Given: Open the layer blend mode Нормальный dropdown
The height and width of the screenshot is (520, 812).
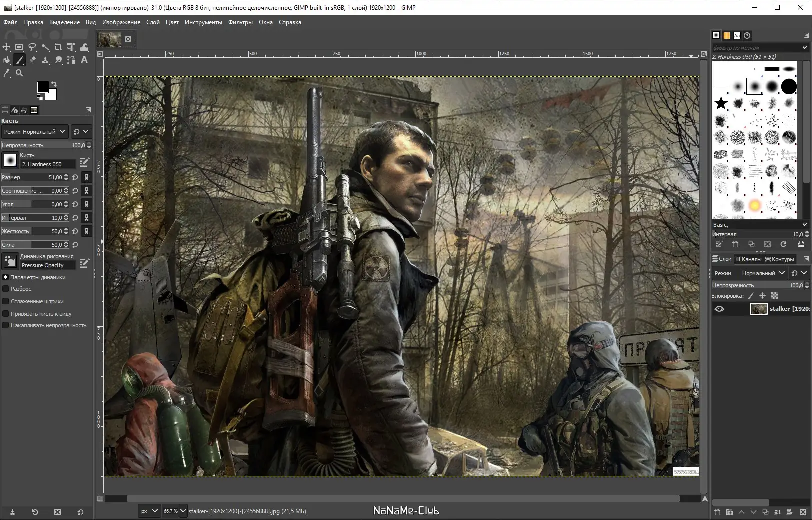Looking at the screenshot, I should (760, 273).
